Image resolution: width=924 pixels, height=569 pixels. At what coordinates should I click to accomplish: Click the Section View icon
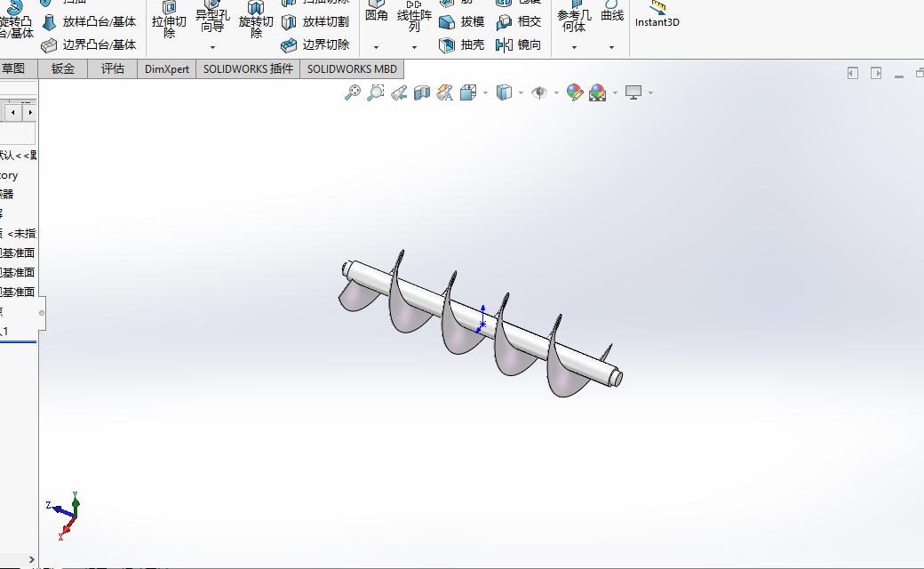tap(422, 92)
